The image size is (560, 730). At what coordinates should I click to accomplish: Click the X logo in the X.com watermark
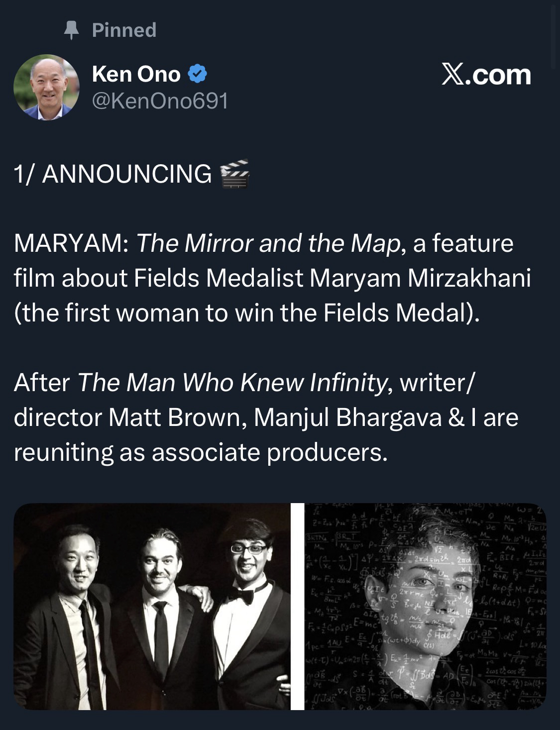452,75
